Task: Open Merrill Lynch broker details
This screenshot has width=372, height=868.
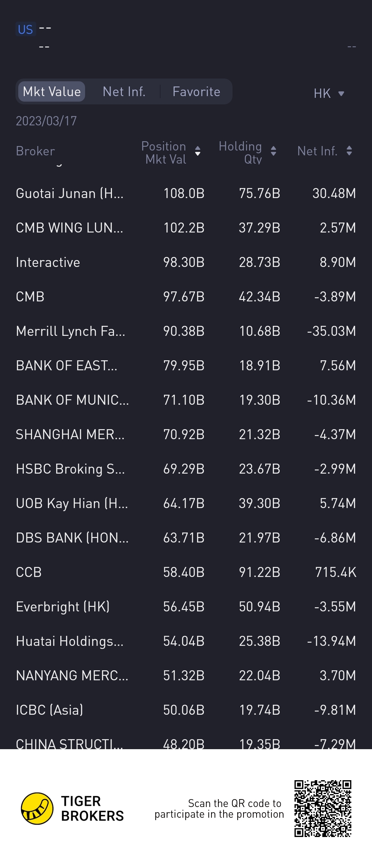Action: pos(186,331)
